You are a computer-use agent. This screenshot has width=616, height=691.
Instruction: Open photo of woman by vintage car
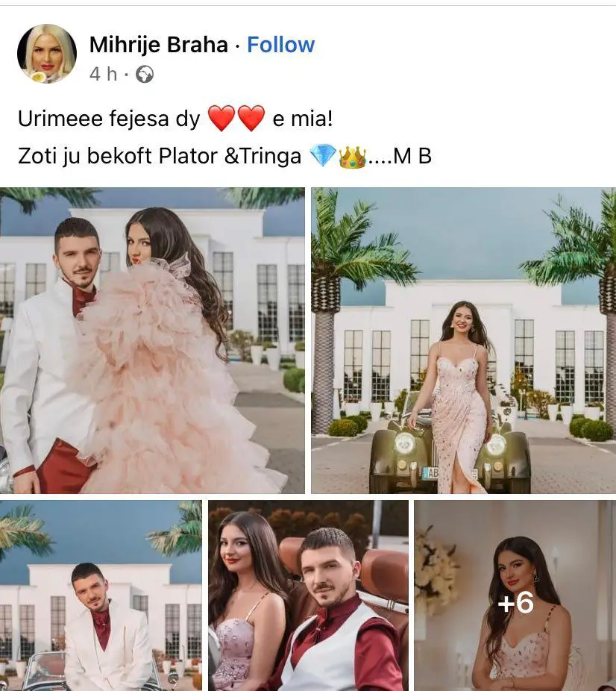click(464, 340)
